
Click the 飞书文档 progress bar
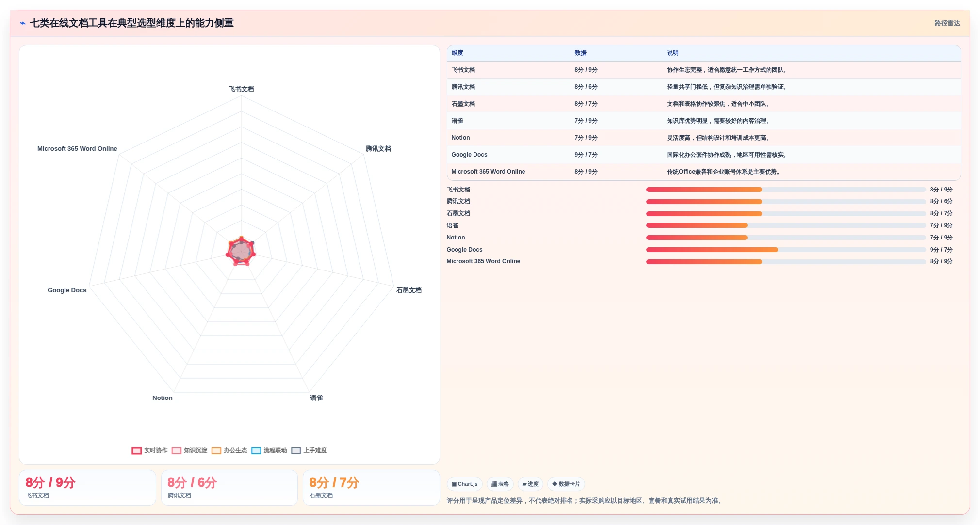coord(786,190)
